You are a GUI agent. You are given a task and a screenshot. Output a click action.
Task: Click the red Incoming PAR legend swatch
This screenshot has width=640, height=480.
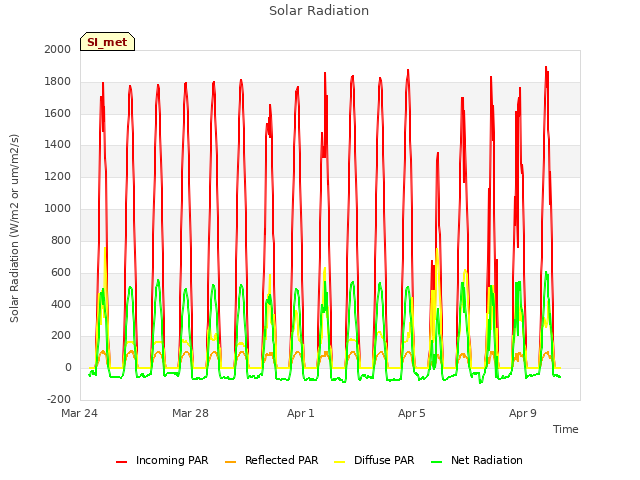[x=121, y=462]
